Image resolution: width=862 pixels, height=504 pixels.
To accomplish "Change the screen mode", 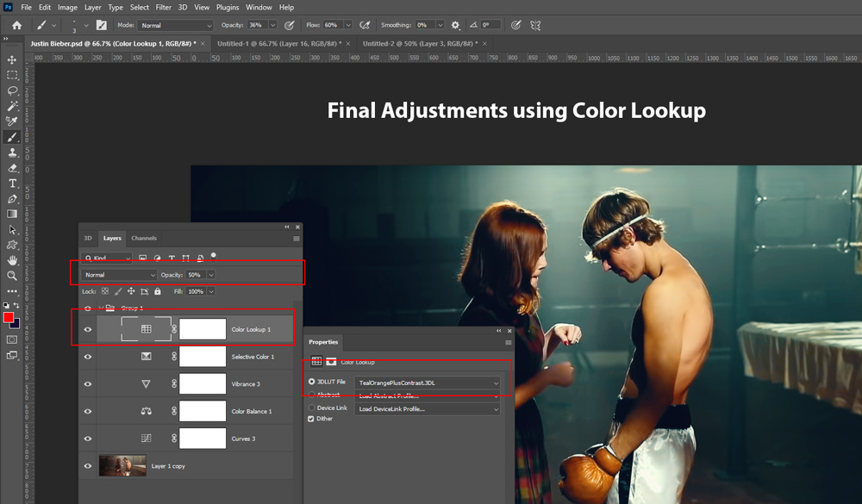I will [12, 355].
